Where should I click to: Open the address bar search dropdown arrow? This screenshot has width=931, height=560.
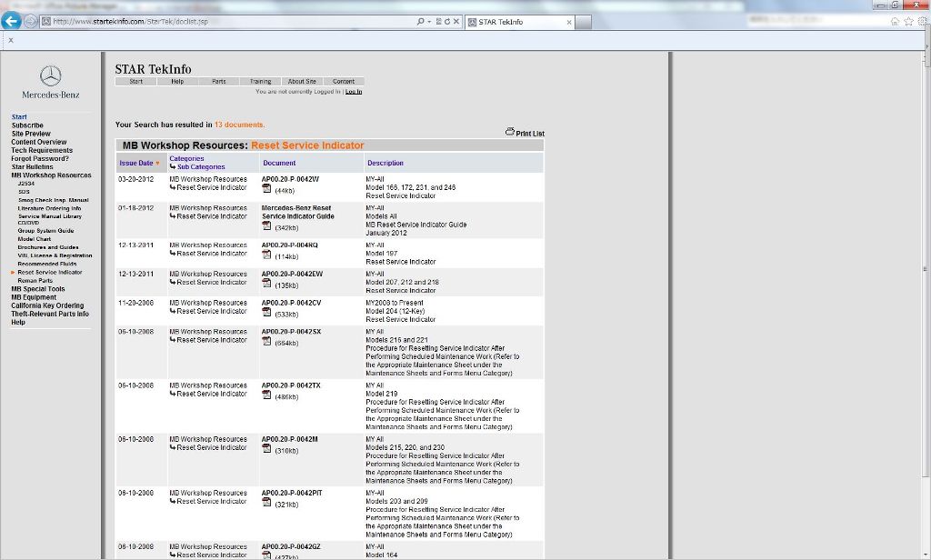coord(429,22)
